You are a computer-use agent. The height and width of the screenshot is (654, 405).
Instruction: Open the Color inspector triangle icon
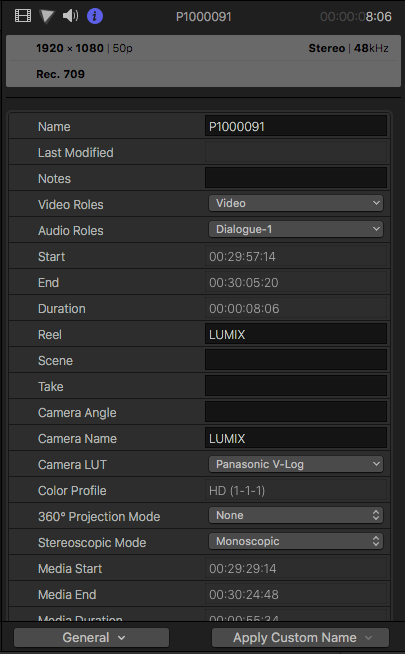(47, 16)
